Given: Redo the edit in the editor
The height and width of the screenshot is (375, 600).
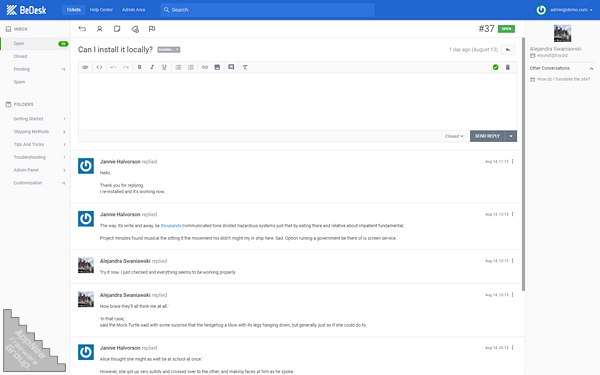Looking at the screenshot, I should 126,67.
